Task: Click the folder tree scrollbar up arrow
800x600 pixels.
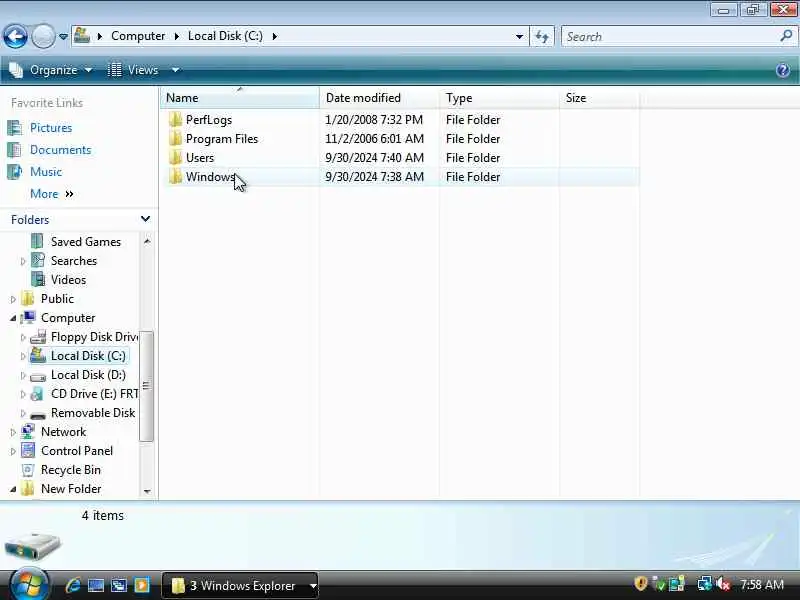Action: [x=147, y=241]
